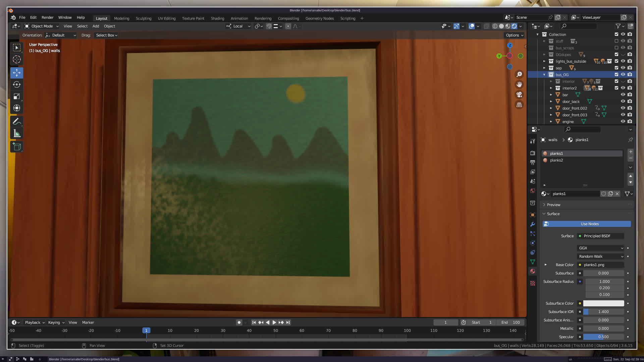Open the GGX distribution dropdown
Screen dimensions: 644x362
pyautogui.click(x=600, y=248)
